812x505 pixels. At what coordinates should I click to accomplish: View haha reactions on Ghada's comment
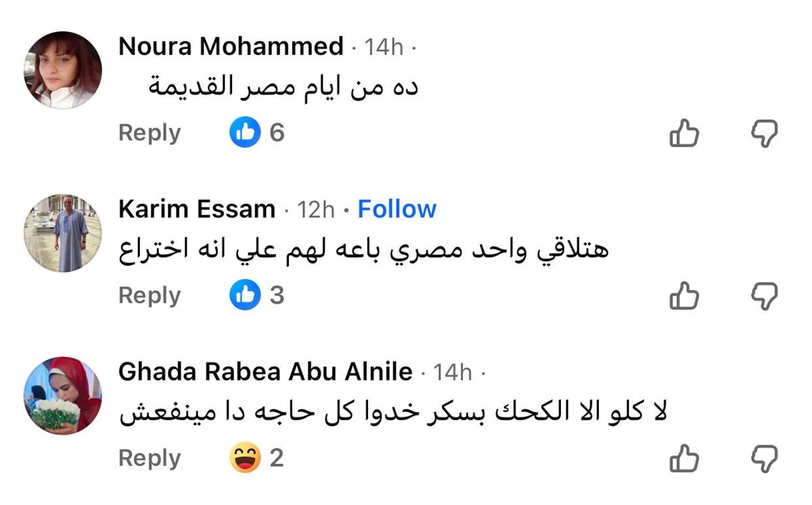(x=257, y=458)
